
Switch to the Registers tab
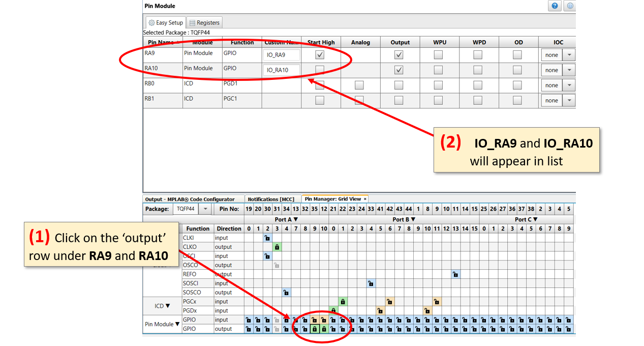(204, 22)
